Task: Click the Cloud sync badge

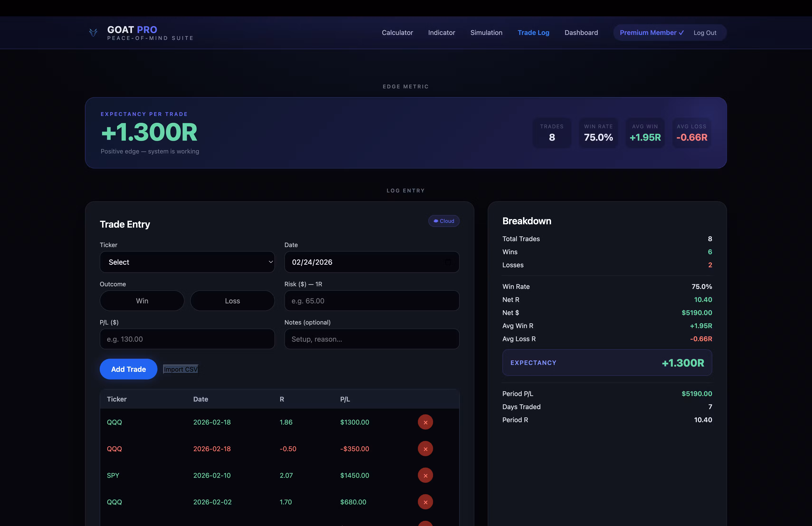Action: [444, 221]
